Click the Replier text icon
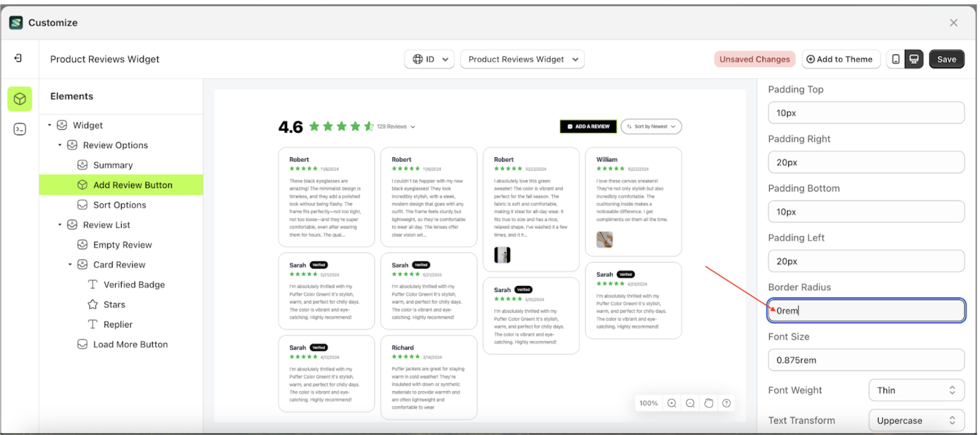Viewport: 980px width, 435px height. [93, 325]
